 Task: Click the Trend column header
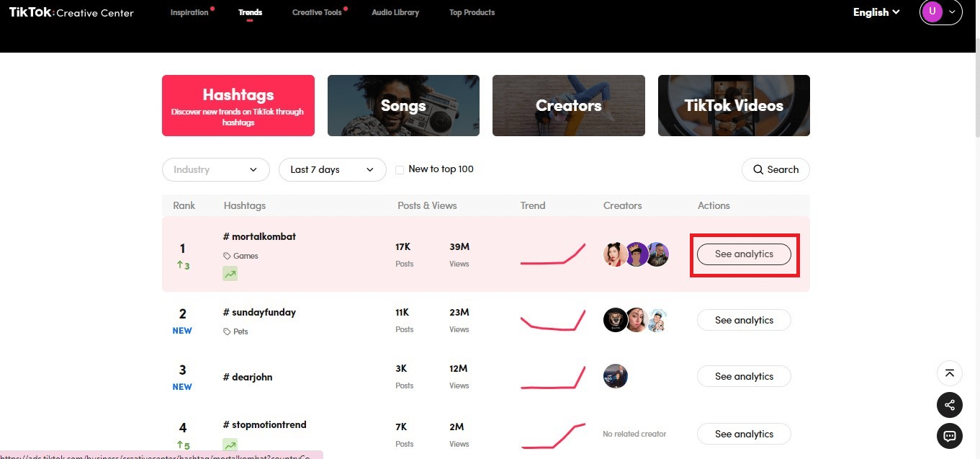533,205
